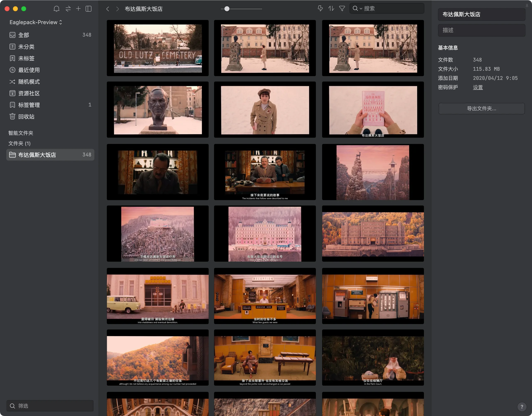The image size is (532, 416).
Task: Select thumbnail captioned 不过我们这几个有数面之缘的住客
Action: 158,358
